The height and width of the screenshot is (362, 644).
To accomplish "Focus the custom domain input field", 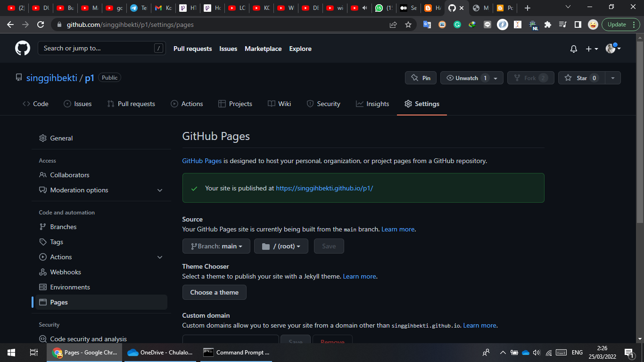I will pyautogui.click(x=231, y=339).
